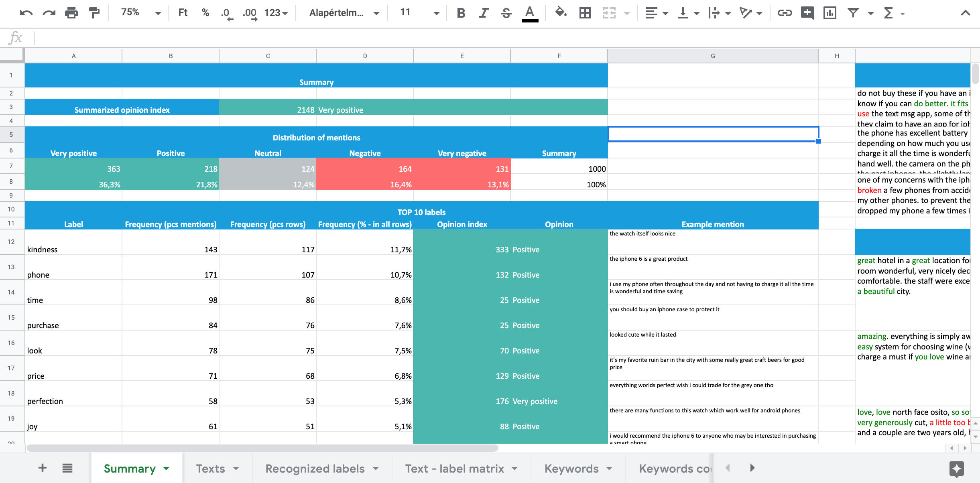Select all cells corner box
The image size is (980, 483).
pos(12,55)
